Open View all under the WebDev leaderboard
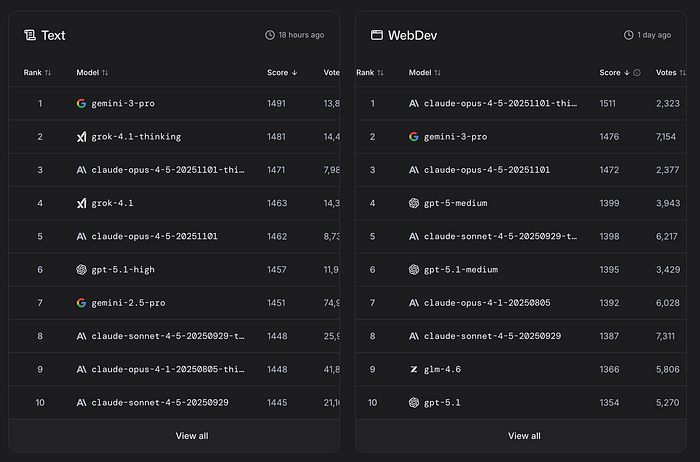The image size is (700, 462). coord(524,436)
